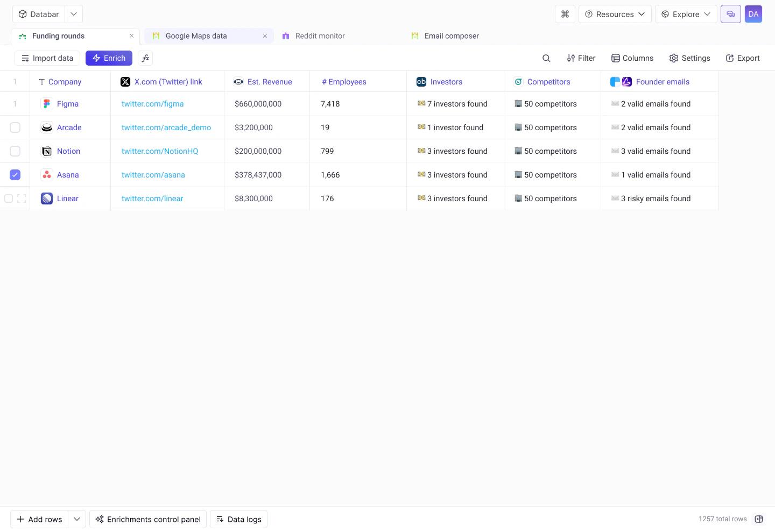This screenshot has height=532, width=775.
Task: Open the Filter options
Action: (x=581, y=58)
